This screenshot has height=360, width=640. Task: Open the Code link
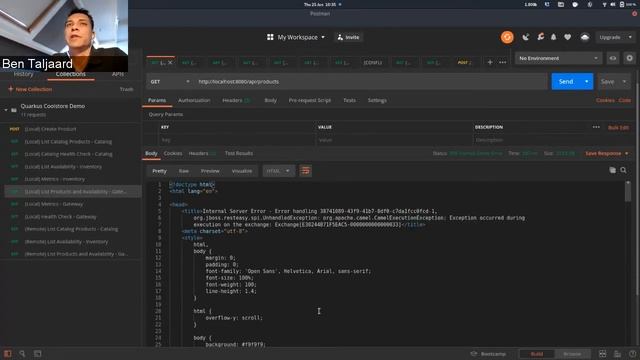click(x=624, y=100)
